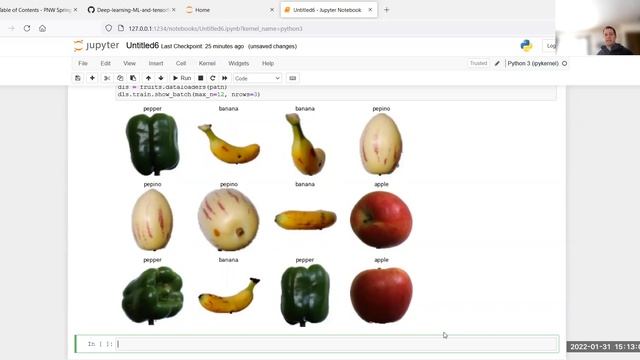This screenshot has width=640, height=360.
Task: Open the Edit menu
Action: point(105,63)
